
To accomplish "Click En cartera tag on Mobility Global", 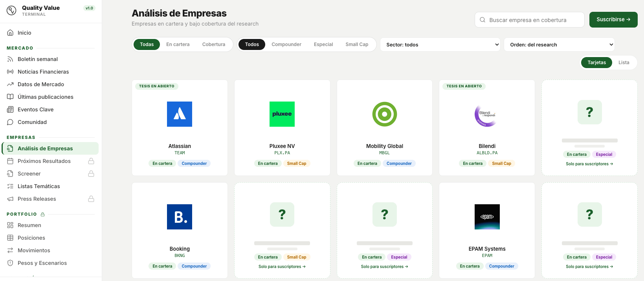I will [367, 163].
